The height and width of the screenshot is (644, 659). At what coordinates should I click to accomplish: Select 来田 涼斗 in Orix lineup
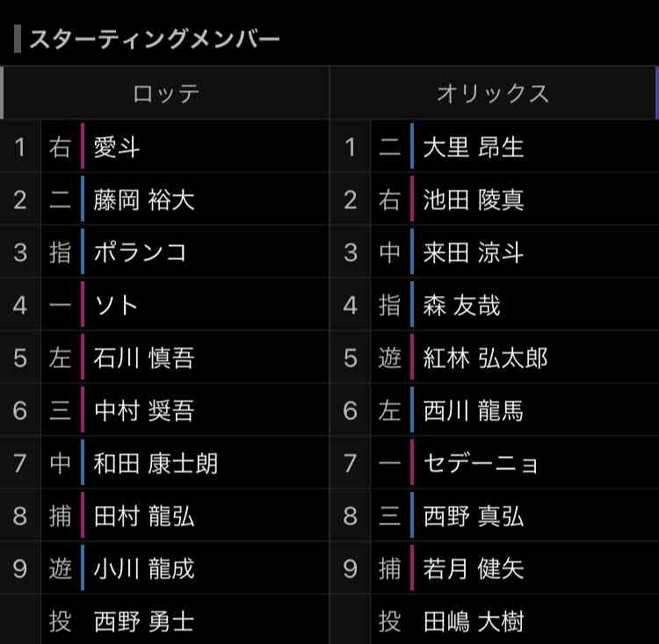(x=474, y=252)
